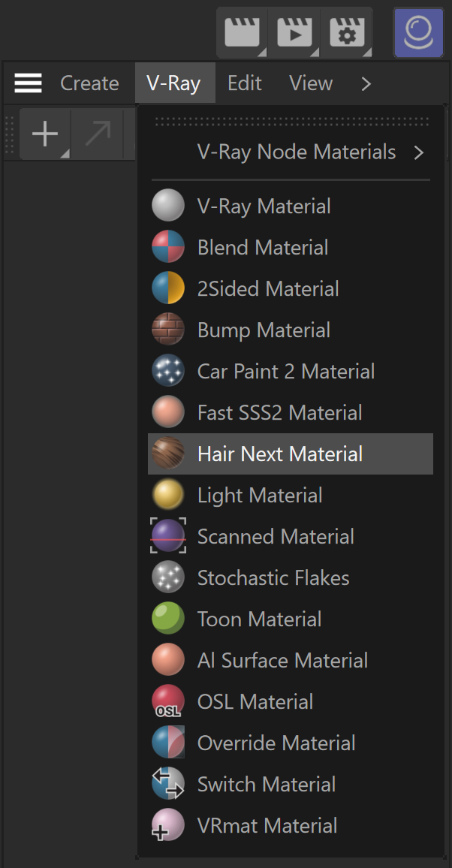This screenshot has height=868, width=452.
Task: Click the diagonal arrow icon in toolbar
Action: click(98, 134)
